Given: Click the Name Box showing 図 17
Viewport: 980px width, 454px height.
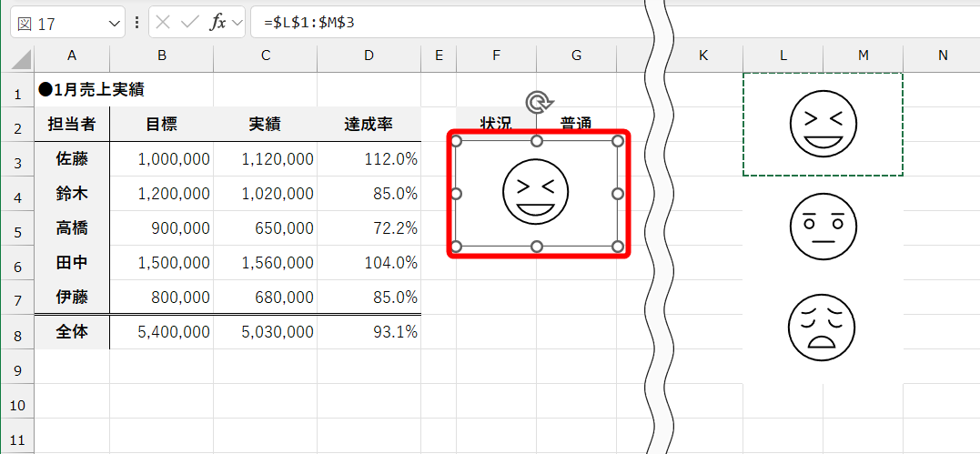Looking at the screenshot, I should tap(67, 23).
